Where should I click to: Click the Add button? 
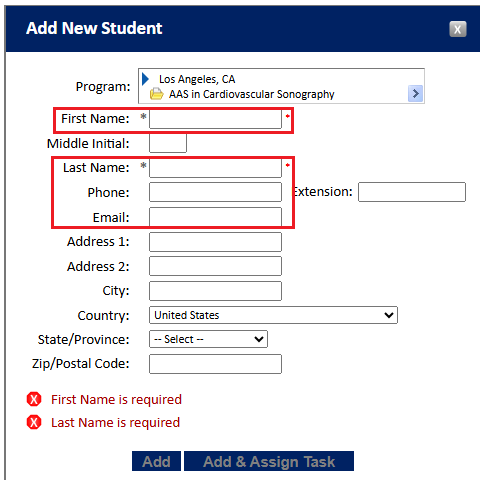pyautogui.click(x=156, y=461)
